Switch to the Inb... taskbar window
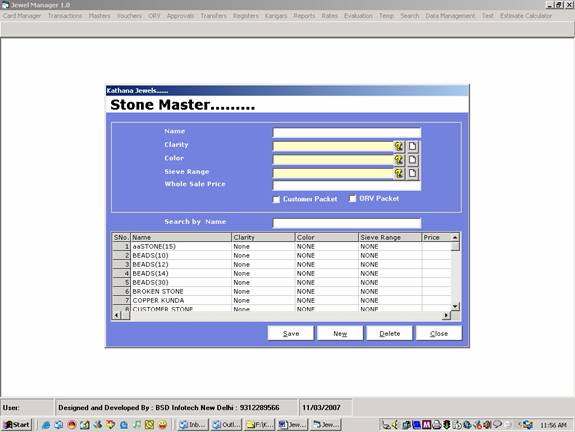The width and height of the screenshot is (575, 432). pyautogui.click(x=193, y=425)
